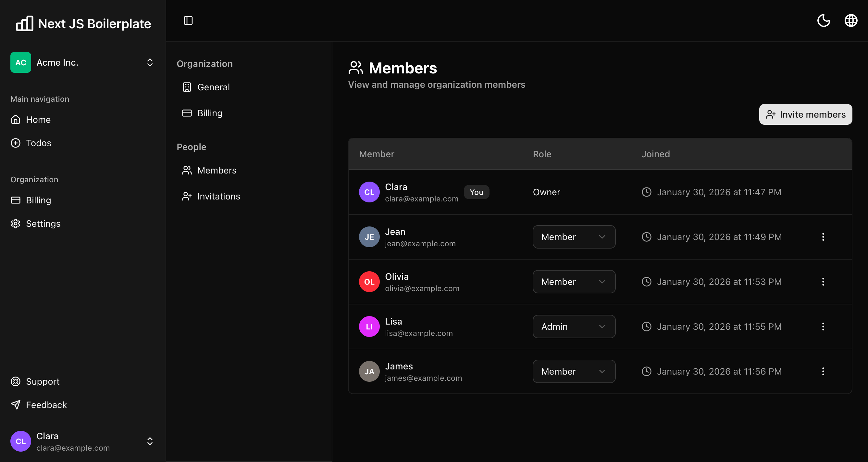Open General organization settings

[x=213, y=87]
